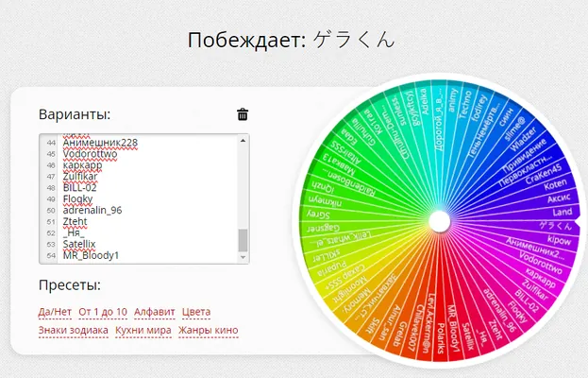Viewport: 588px width, 378px height.
Task: Click the variants list scrollbar thumb
Action: (x=243, y=241)
